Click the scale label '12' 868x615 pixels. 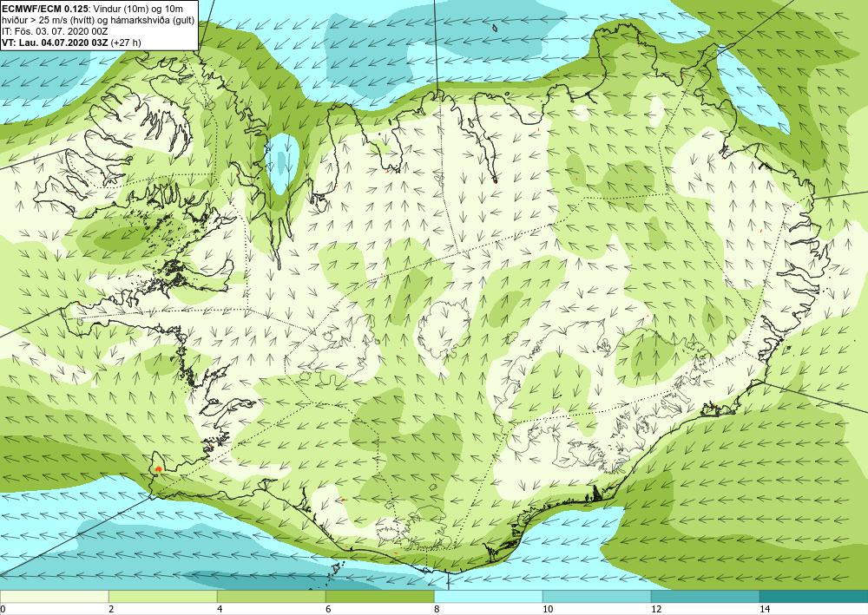pyautogui.click(x=656, y=610)
